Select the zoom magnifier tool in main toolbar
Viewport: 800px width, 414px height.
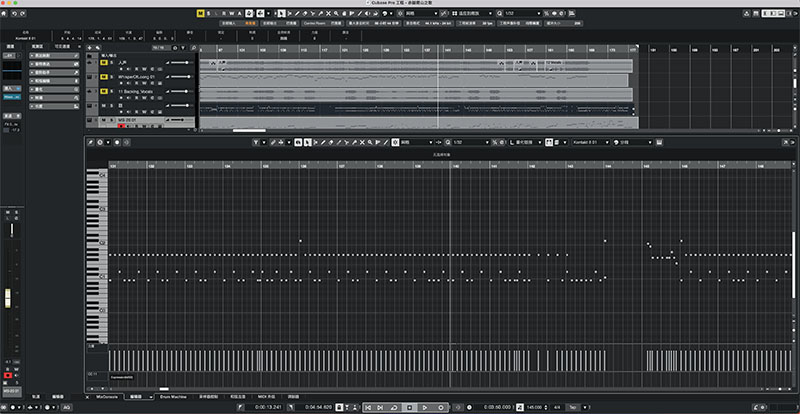click(x=336, y=13)
